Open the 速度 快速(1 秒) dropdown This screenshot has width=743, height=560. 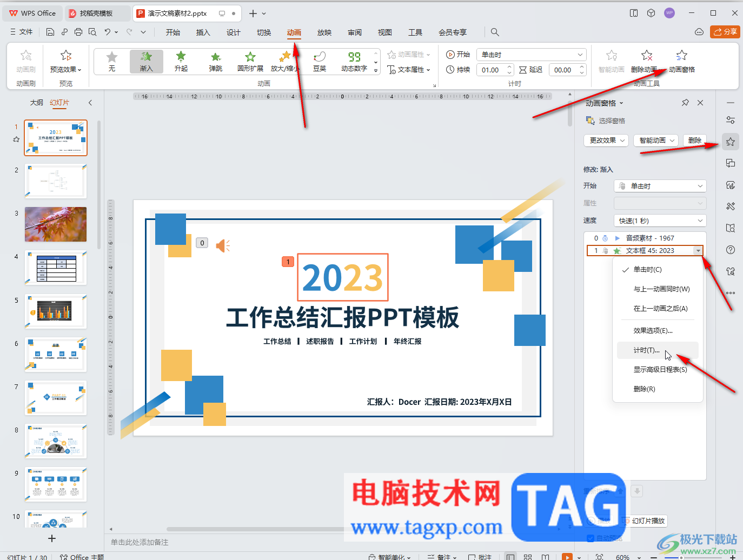(660, 221)
